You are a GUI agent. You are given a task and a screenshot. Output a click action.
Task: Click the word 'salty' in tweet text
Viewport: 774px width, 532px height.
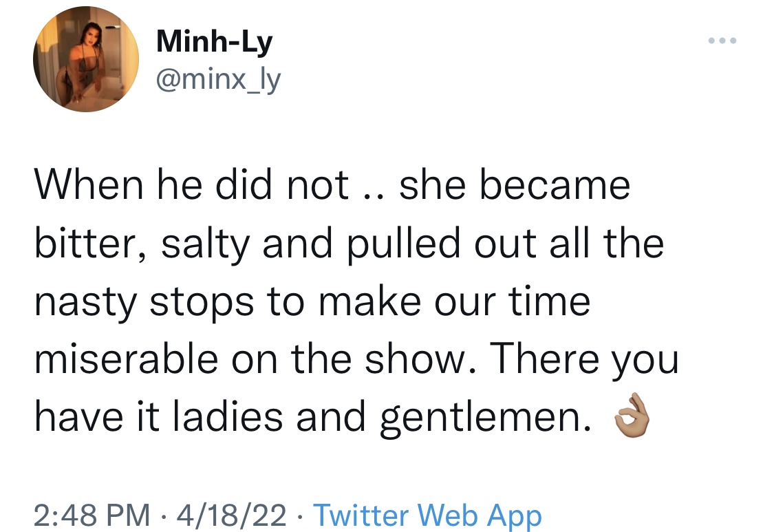click(205, 244)
